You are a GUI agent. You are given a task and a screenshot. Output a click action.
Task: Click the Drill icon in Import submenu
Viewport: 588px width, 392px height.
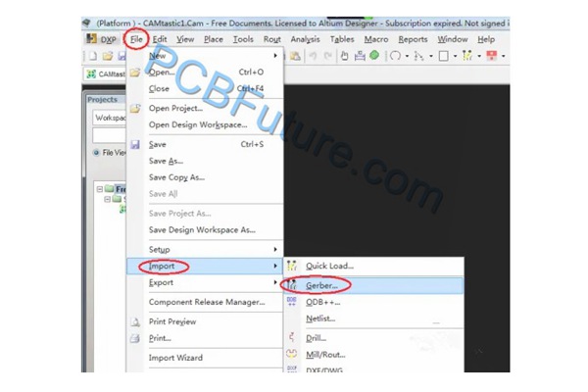pyautogui.click(x=292, y=338)
